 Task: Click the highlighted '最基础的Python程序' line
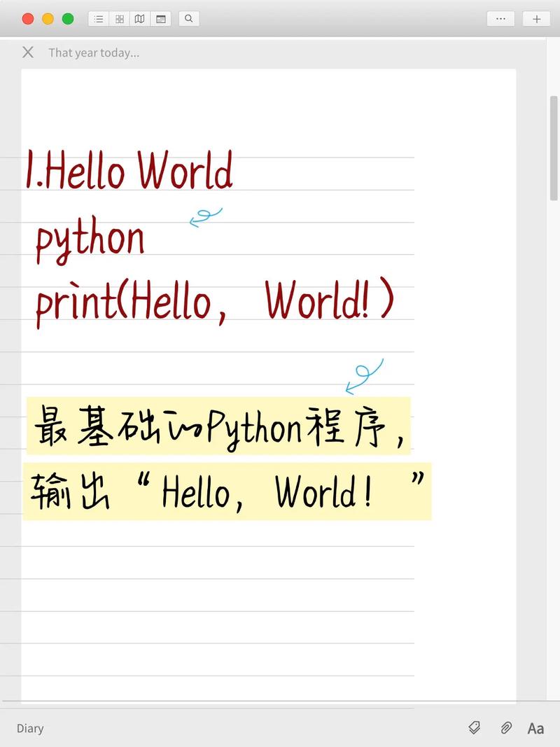218,426
